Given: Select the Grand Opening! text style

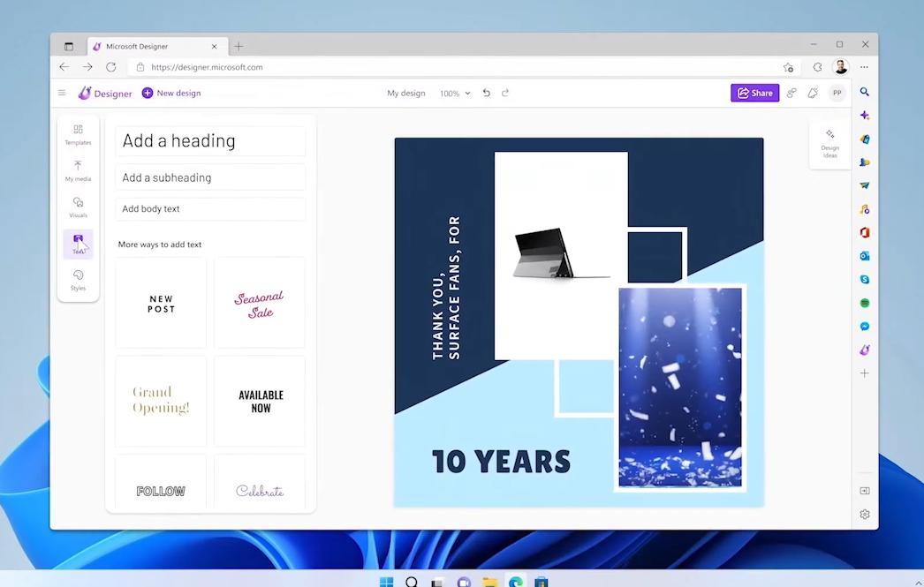Looking at the screenshot, I should [161, 401].
